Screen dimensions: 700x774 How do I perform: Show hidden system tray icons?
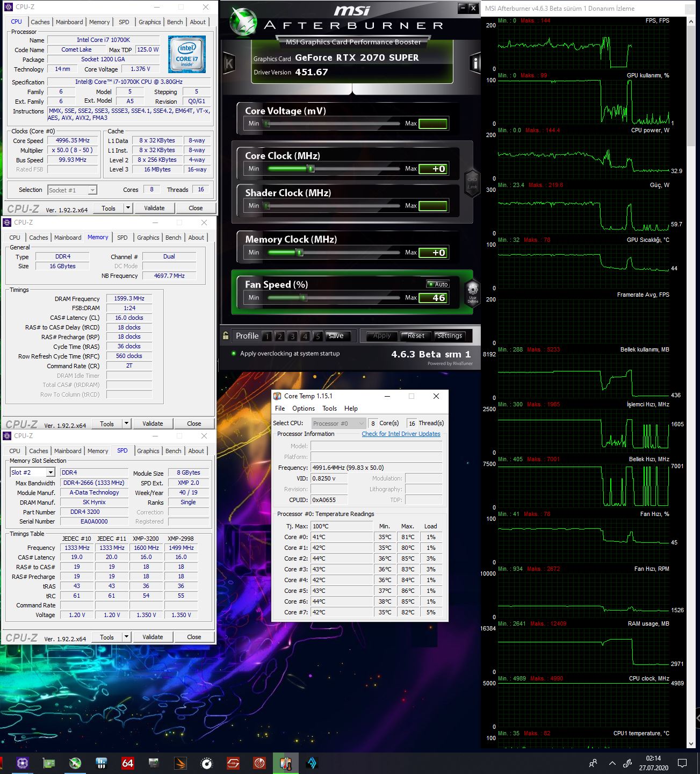click(x=612, y=763)
